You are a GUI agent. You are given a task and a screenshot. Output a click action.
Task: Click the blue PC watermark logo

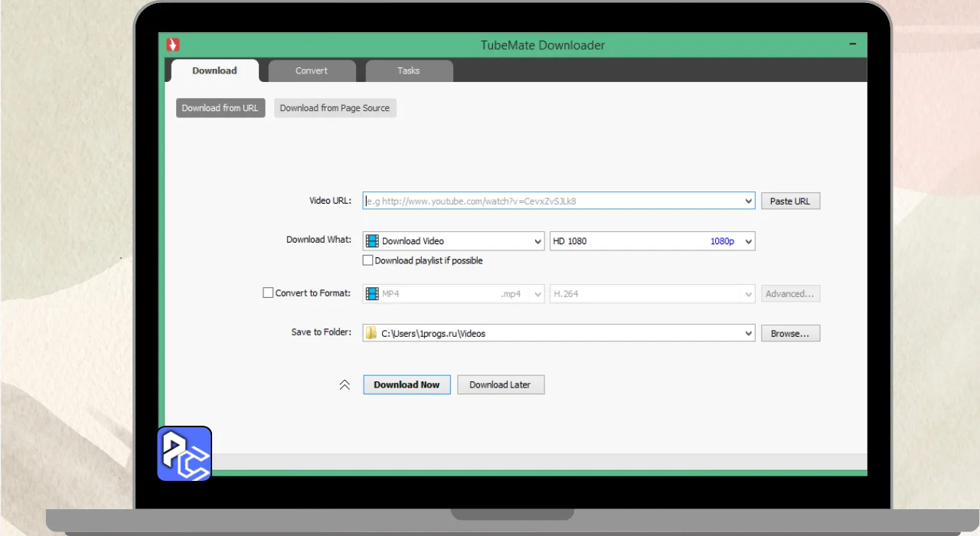coord(185,453)
